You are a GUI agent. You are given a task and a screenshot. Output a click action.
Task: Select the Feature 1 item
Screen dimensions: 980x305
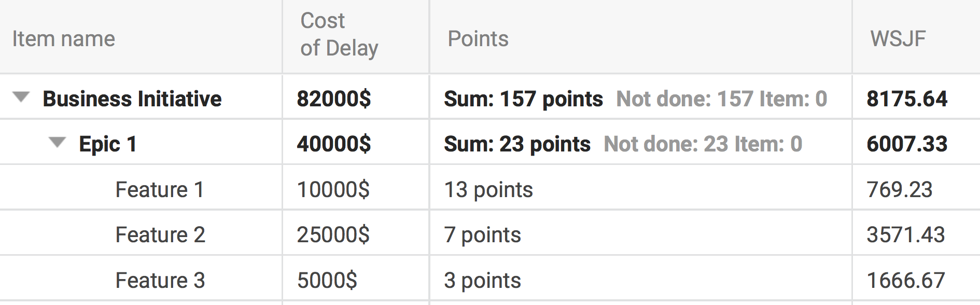pyautogui.click(x=159, y=190)
